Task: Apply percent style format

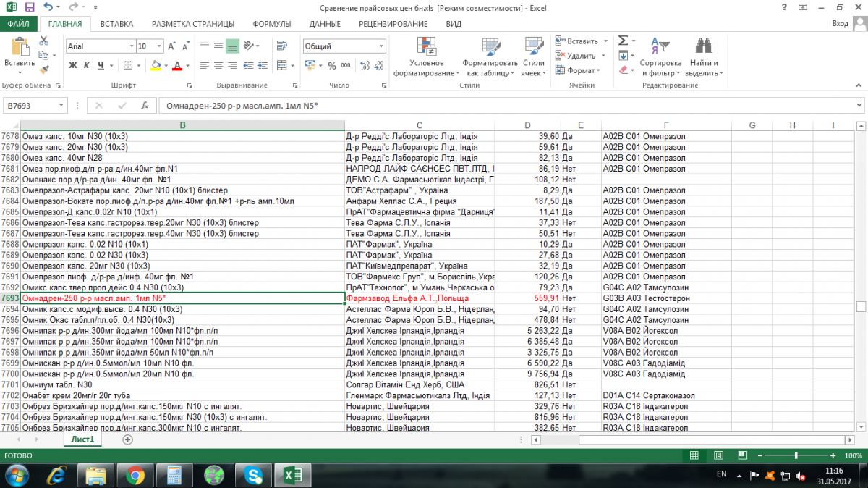Action: pyautogui.click(x=332, y=65)
